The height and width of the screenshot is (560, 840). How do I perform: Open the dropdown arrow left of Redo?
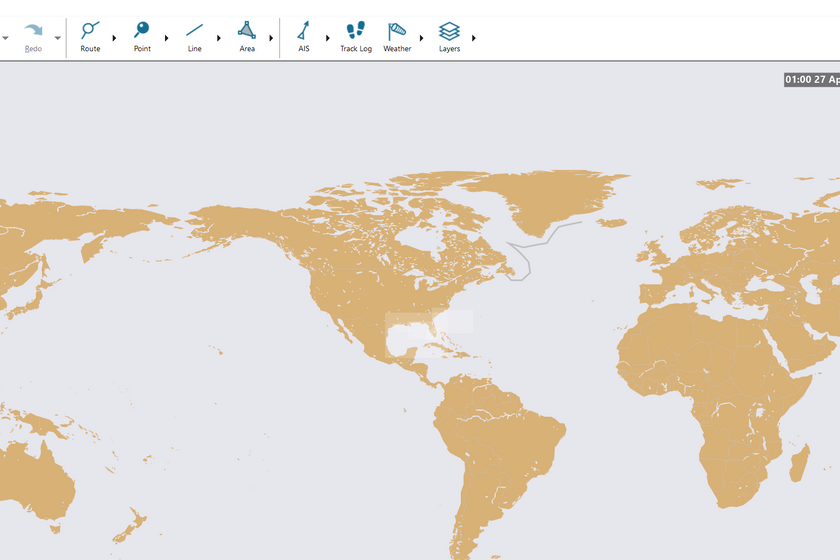(x=5, y=38)
